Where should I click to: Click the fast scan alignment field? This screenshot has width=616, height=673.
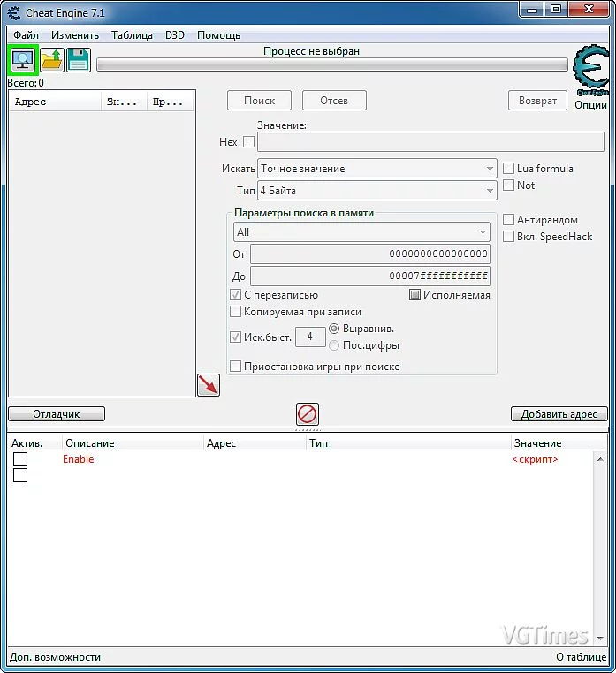310,336
